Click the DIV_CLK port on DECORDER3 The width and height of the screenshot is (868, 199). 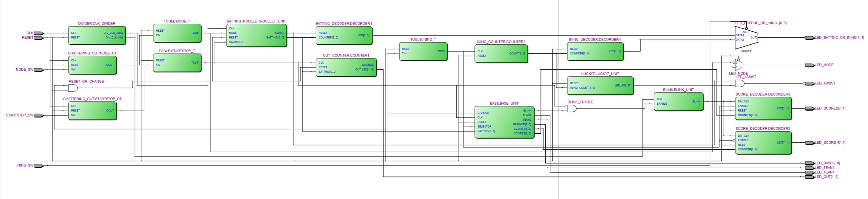click(743, 101)
